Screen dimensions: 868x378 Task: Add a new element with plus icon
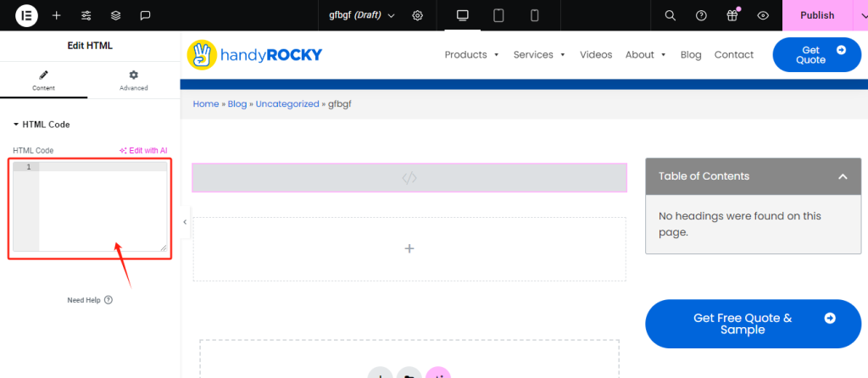(x=57, y=15)
